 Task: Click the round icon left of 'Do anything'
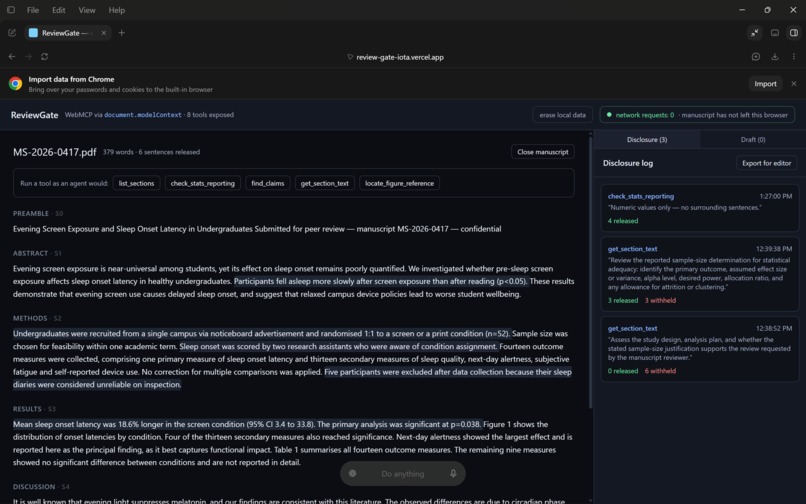tap(353, 473)
